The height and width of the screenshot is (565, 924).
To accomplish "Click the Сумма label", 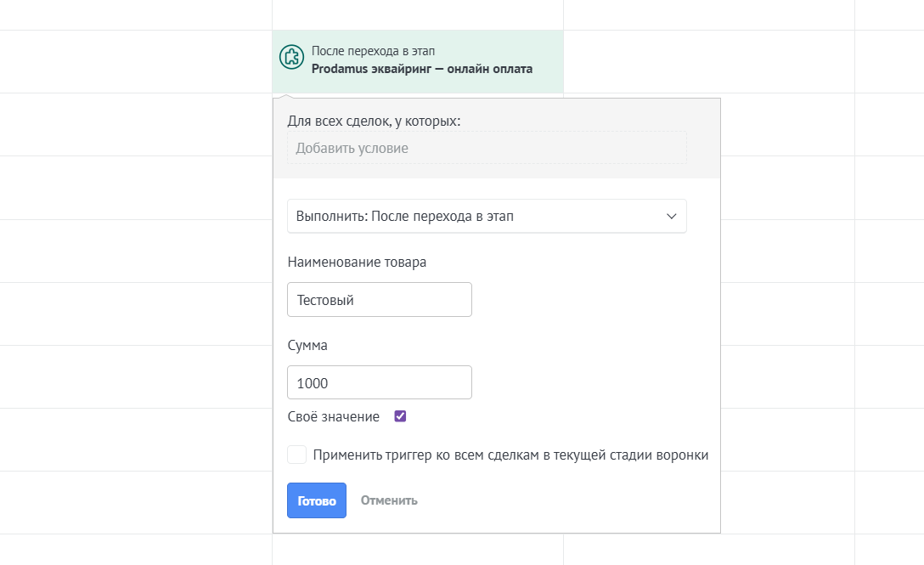I will (307, 345).
